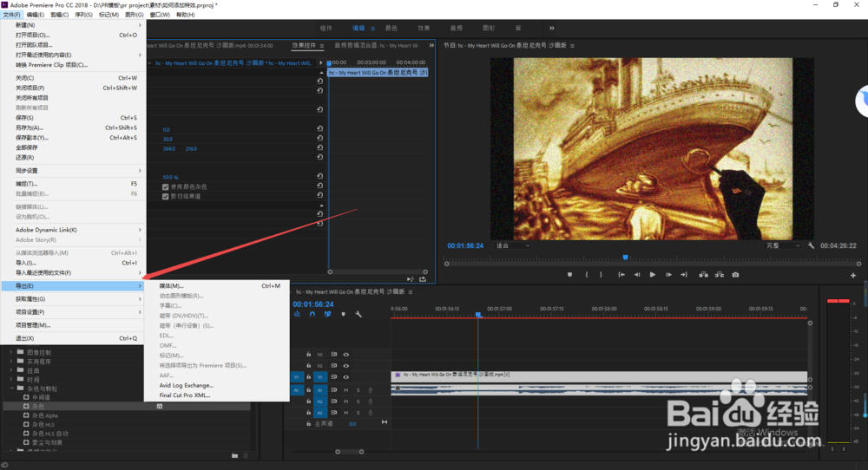This screenshot has width=868, height=470.
Task: Click the Mark In bracket icon
Action: (586, 275)
